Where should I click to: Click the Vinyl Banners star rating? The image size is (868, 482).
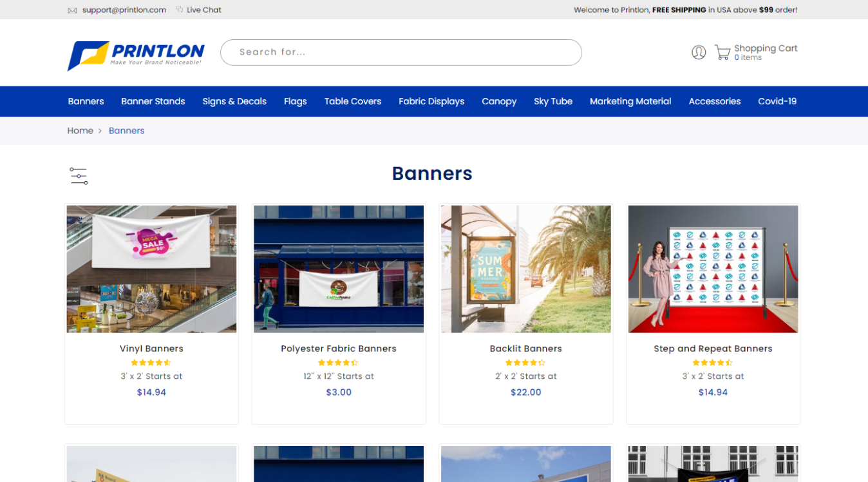[151, 363]
